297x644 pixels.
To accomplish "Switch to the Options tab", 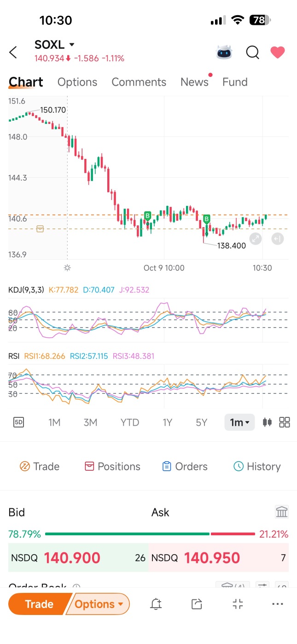I will click(77, 82).
